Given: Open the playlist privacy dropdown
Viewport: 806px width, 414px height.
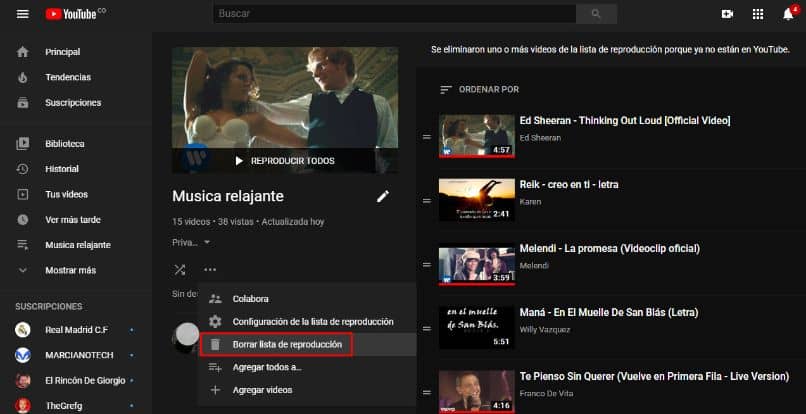Looking at the screenshot, I should point(191,242).
